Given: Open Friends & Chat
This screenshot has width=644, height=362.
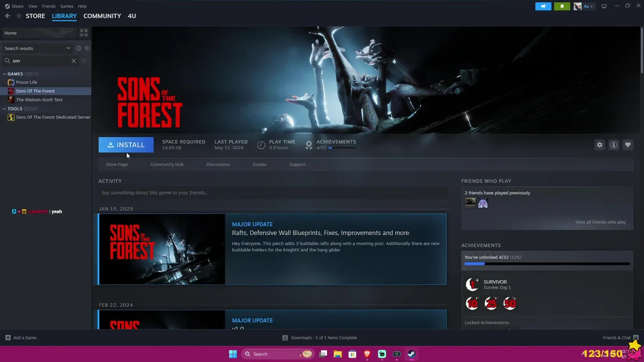Looking at the screenshot, I should point(620,338).
